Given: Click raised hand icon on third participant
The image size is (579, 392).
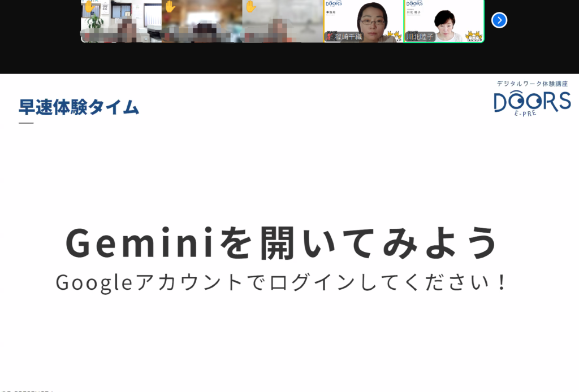Looking at the screenshot, I should click(250, 6).
